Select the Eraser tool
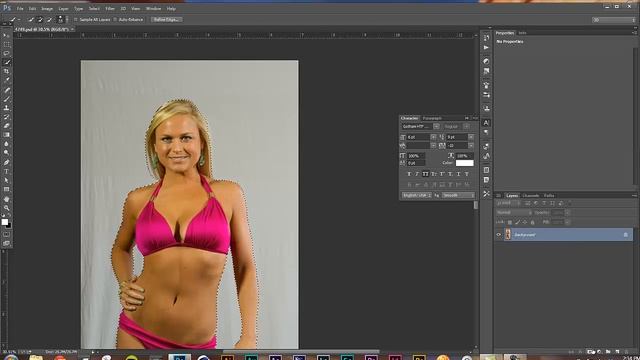The height and width of the screenshot is (360, 640). coord(7,126)
